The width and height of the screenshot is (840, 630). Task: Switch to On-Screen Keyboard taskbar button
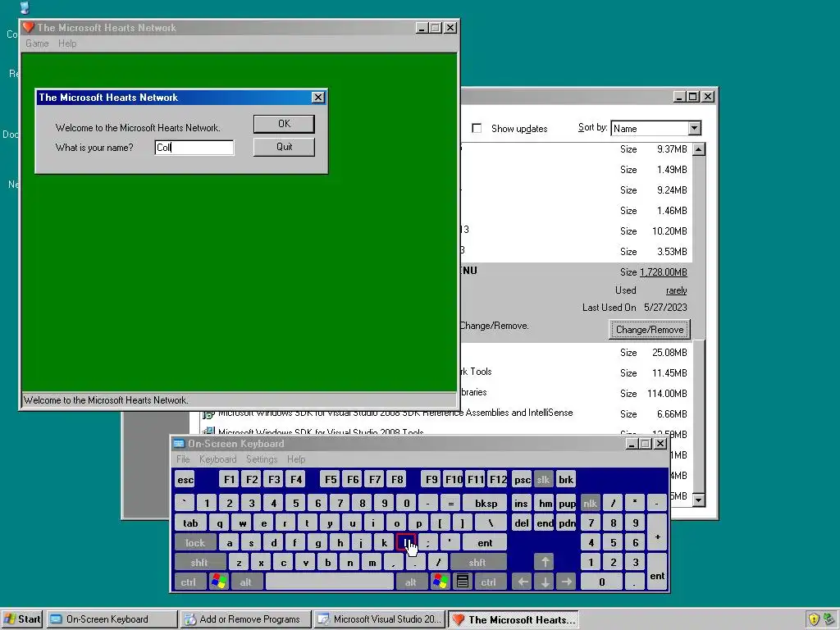(x=112, y=619)
